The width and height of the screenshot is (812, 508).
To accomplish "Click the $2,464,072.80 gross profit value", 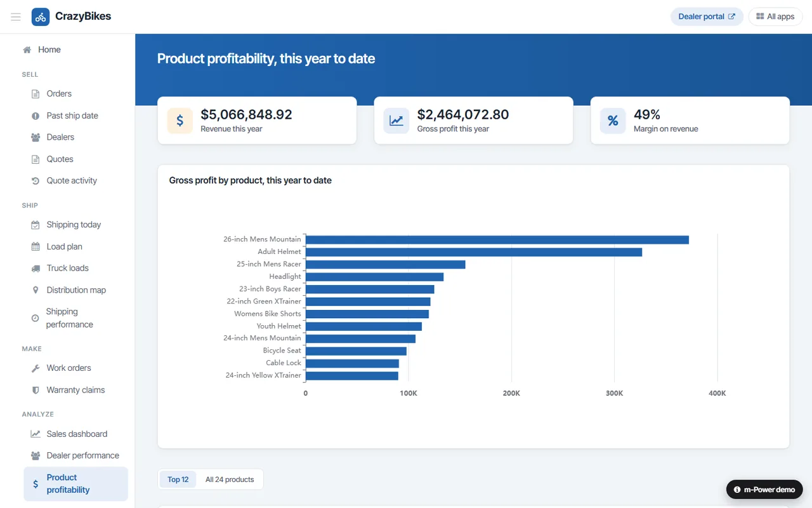I will (463, 115).
